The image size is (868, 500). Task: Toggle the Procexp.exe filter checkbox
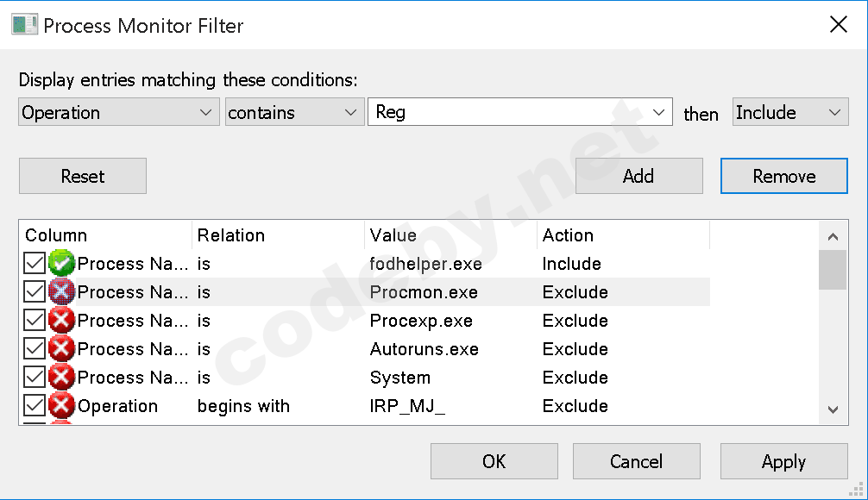(x=35, y=320)
